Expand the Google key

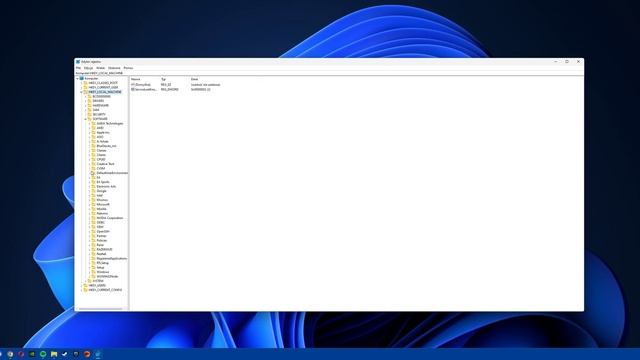pos(89,191)
